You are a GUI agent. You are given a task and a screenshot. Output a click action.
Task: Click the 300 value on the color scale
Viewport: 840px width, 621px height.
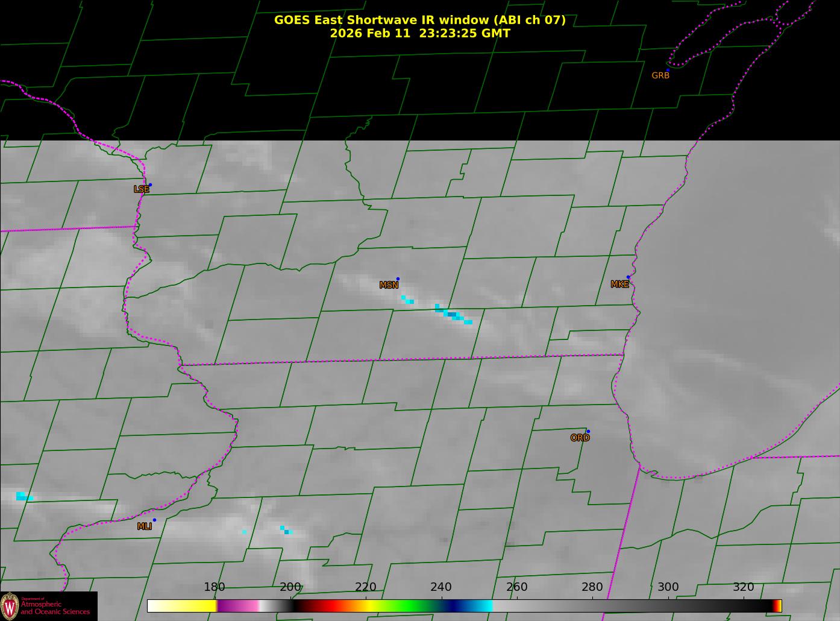point(668,587)
